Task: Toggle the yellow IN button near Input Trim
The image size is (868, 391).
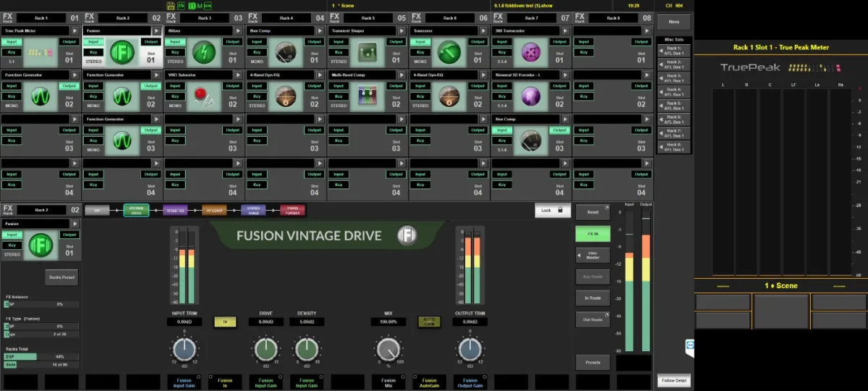Action: [224, 321]
